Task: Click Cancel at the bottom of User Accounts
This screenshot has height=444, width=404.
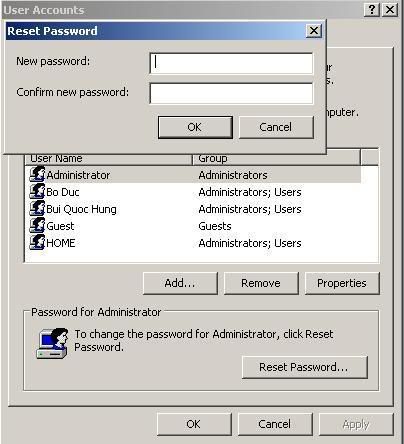Action: [x=275, y=424]
